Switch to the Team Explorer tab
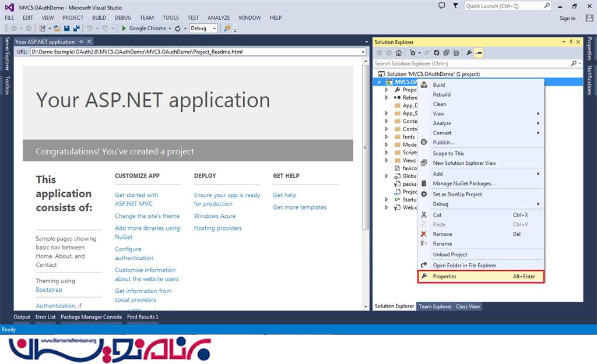Viewport: 597px width, 364px height. (x=435, y=306)
